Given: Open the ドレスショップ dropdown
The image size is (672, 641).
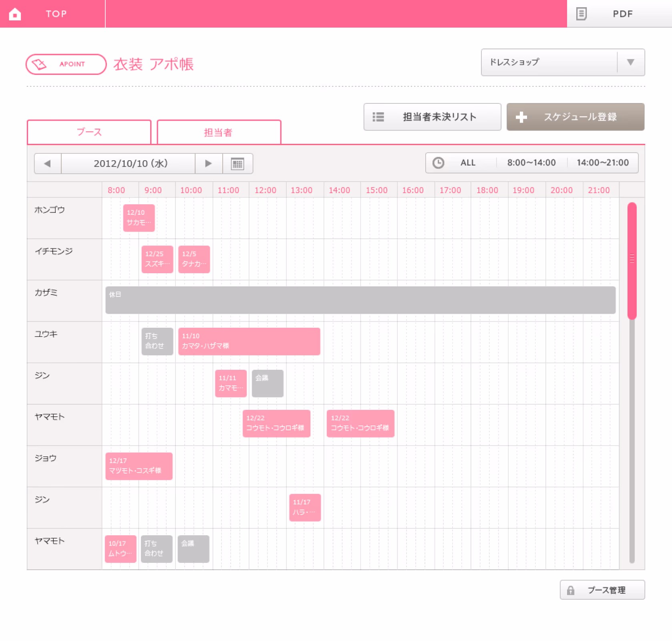Looking at the screenshot, I should (x=563, y=62).
